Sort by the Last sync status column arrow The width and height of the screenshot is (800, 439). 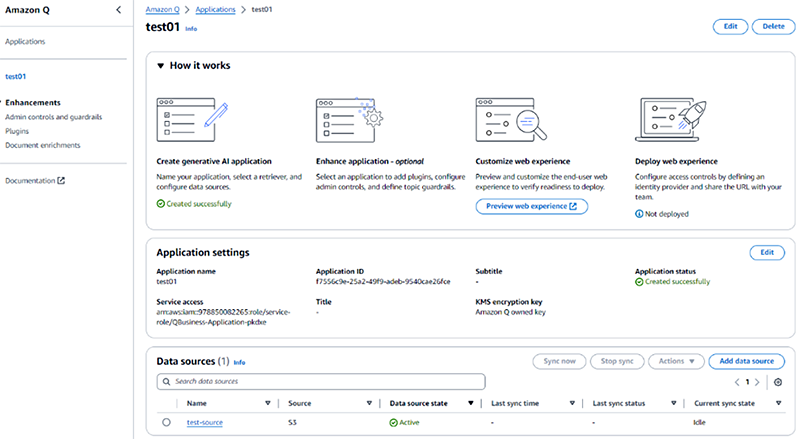click(x=673, y=403)
